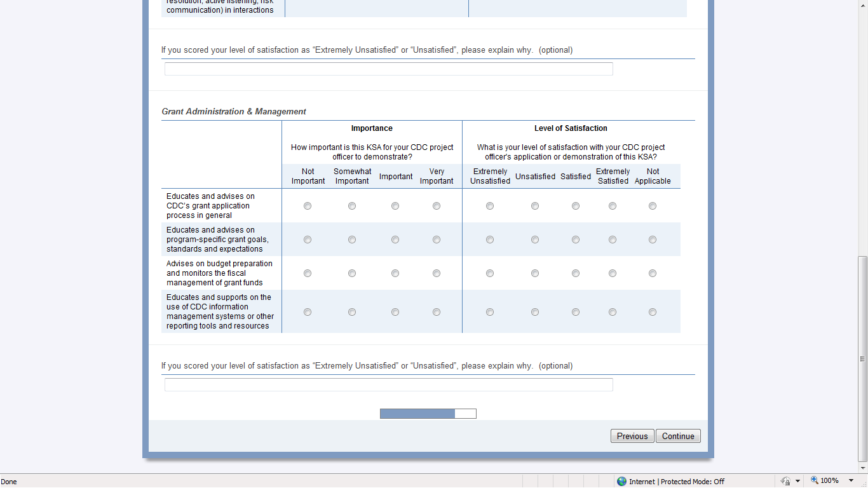Focus the explanation field above Grant Administration heading
868x488 pixels.
[389, 69]
